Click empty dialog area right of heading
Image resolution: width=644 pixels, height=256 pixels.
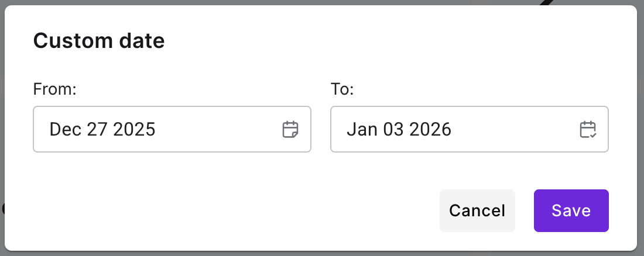pos(381,41)
